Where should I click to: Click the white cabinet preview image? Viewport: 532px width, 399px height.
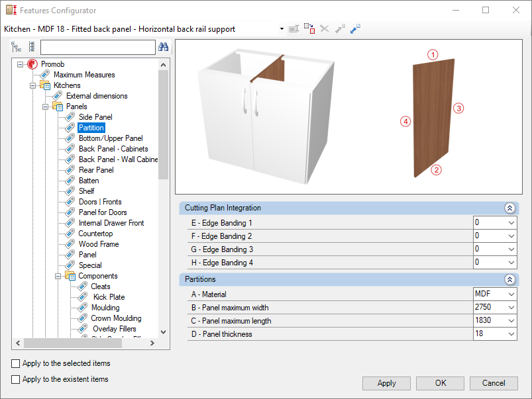coord(266,117)
